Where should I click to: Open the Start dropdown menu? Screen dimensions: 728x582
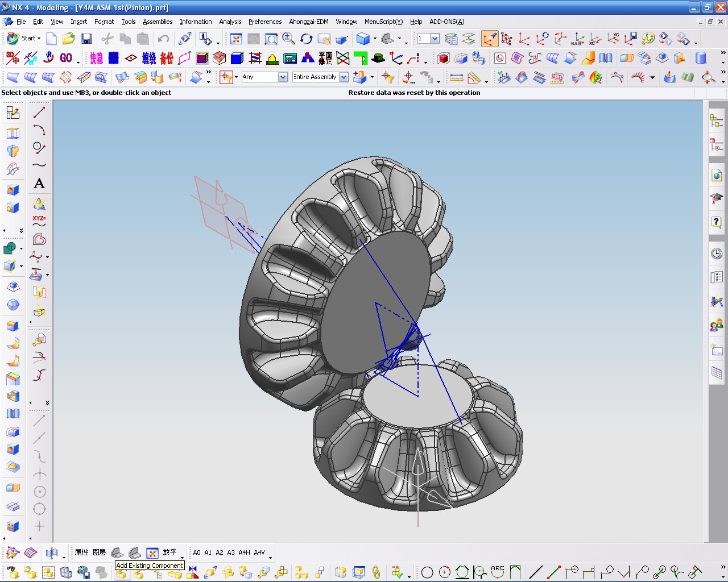24,38
